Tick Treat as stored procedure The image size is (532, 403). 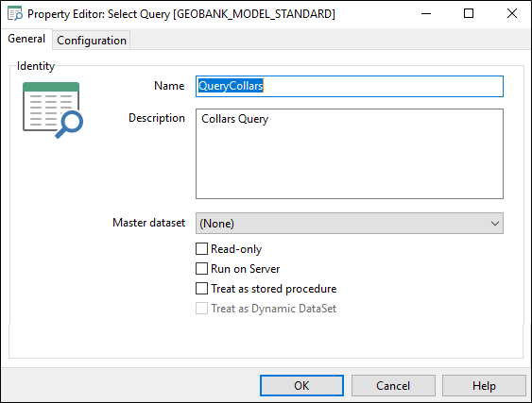(201, 289)
